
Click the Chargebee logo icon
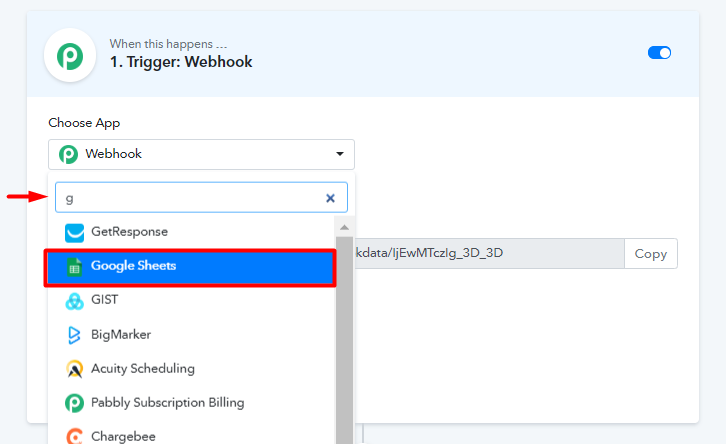tap(75, 436)
